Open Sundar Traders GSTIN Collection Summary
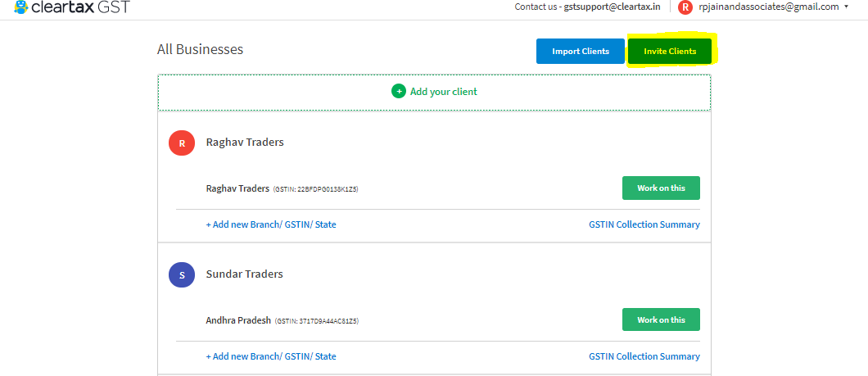The height and width of the screenshot is (376, 868). [644, 356]
